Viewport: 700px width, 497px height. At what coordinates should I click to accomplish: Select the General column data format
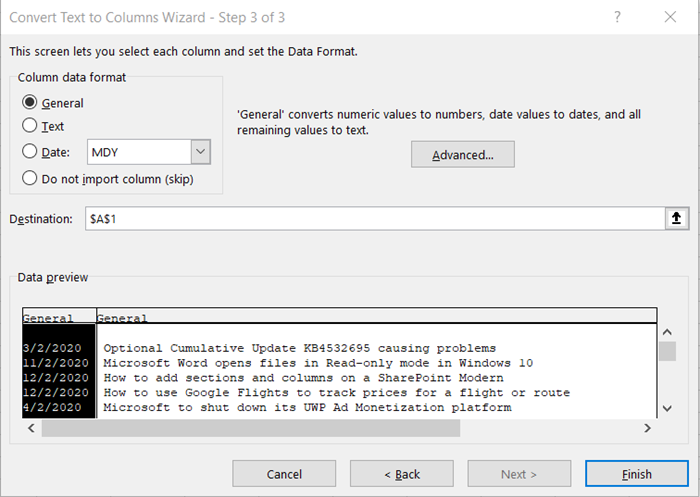coord(30,102)
